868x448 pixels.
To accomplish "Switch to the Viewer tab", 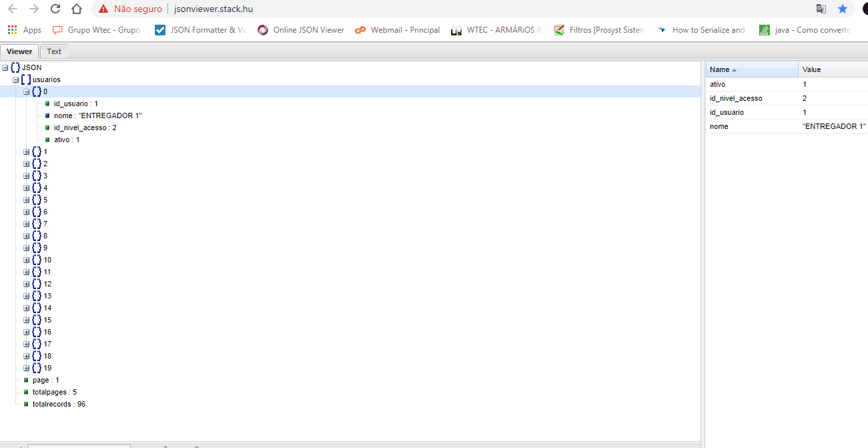I will click(x=19, y=51).
